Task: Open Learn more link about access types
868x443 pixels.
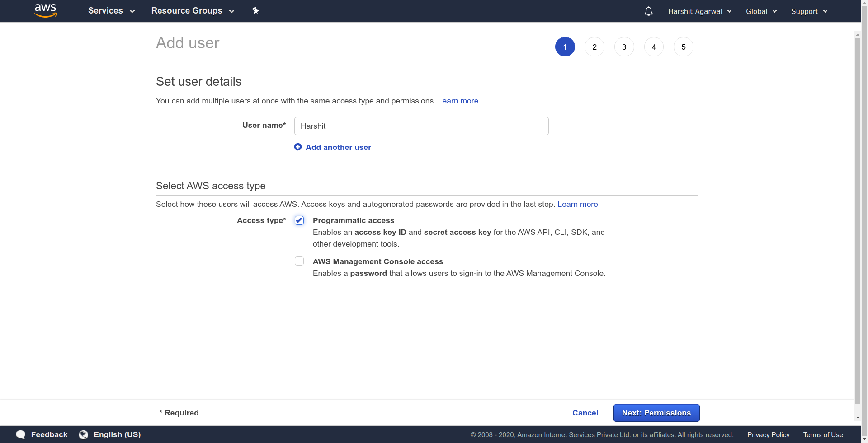Action: click(577, 204)
